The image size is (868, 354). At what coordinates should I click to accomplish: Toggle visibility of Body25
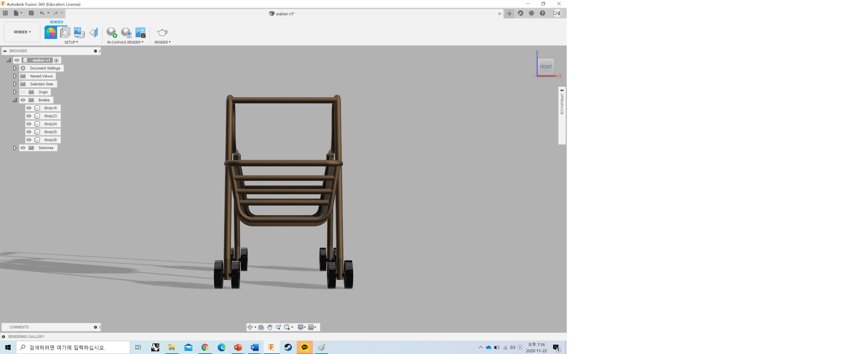[29, 132]
